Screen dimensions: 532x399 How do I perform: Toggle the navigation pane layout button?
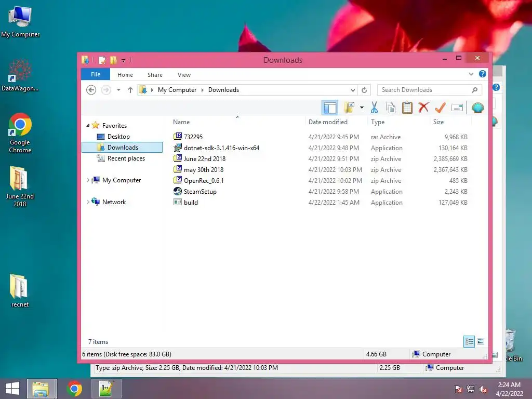click(x=330, y=108)
